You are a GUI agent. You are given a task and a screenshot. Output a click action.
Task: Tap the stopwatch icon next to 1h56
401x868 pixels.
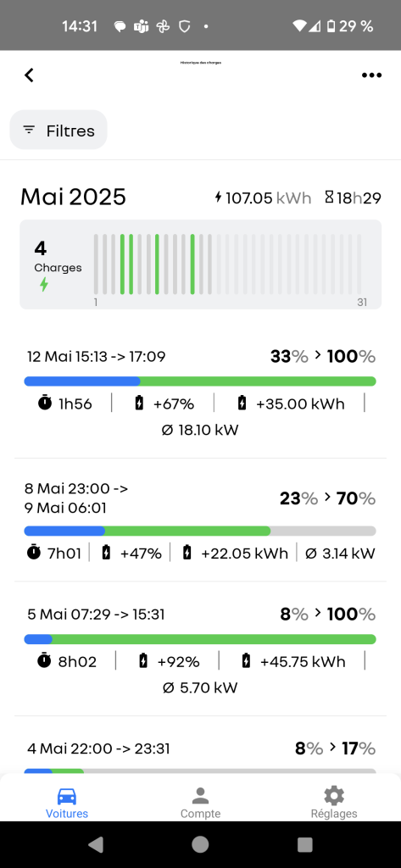tap(46, 403)
